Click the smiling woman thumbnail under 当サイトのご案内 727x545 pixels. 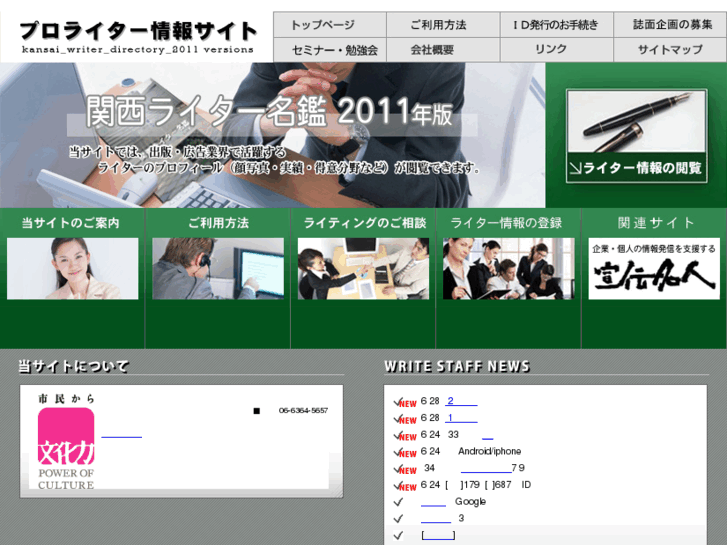click(72, 269)
